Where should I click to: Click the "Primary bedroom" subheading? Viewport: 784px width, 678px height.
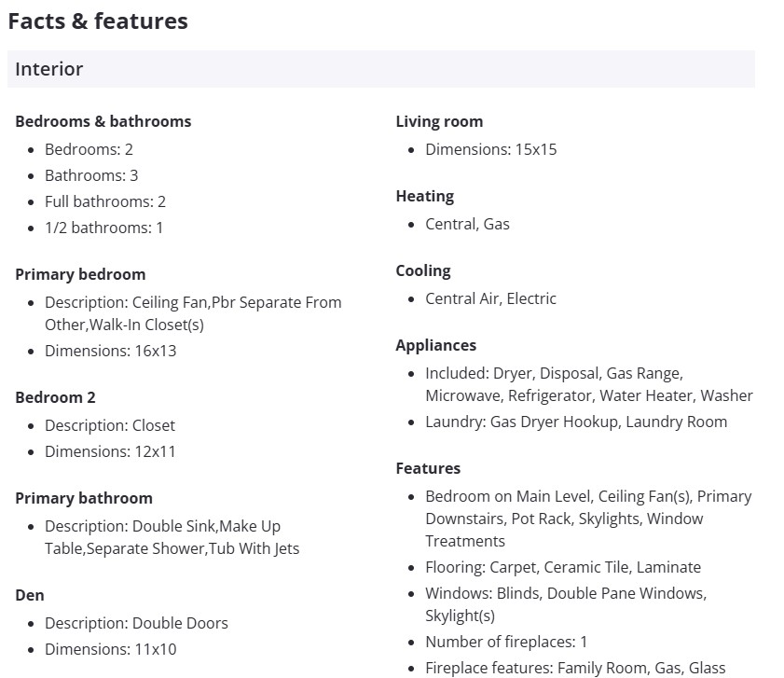click(x=80, y=274)
